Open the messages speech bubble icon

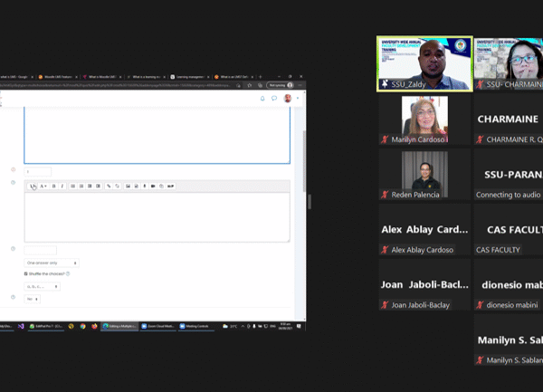274,99
